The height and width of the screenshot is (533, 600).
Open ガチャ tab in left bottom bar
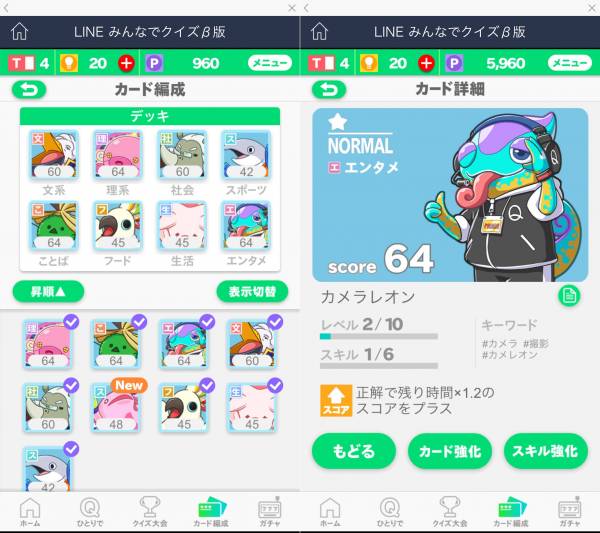270,512
